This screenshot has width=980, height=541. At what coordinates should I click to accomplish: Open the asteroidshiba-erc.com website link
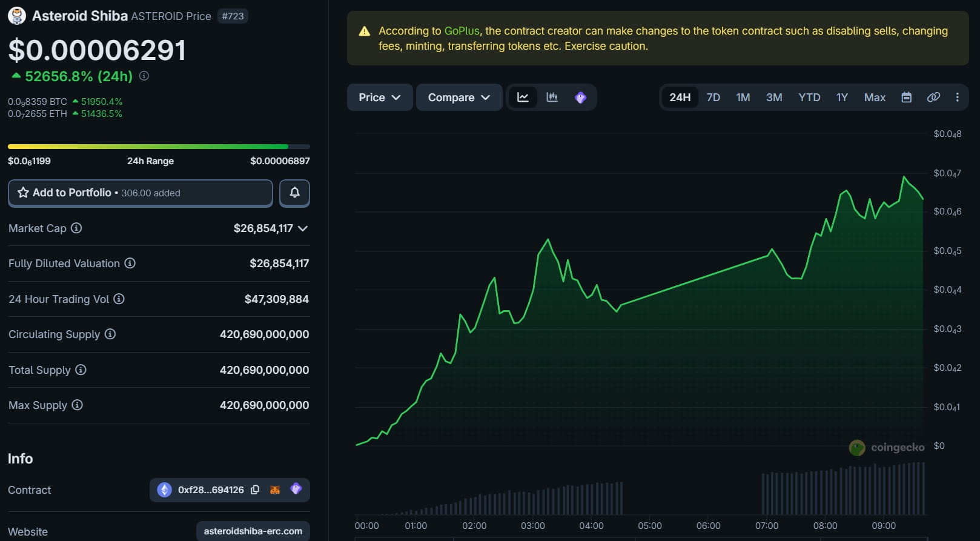click(x=253, y=531)
